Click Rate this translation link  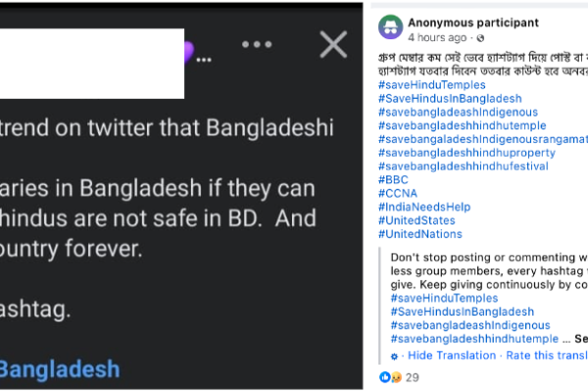(x=547, y=355)
